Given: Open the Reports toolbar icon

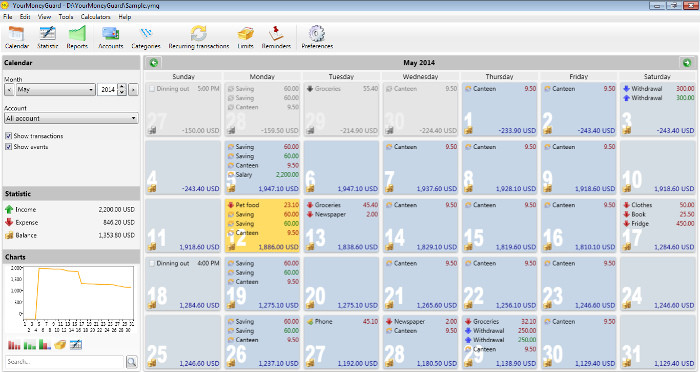Looking at the screenshot, I should pos(77,37).
